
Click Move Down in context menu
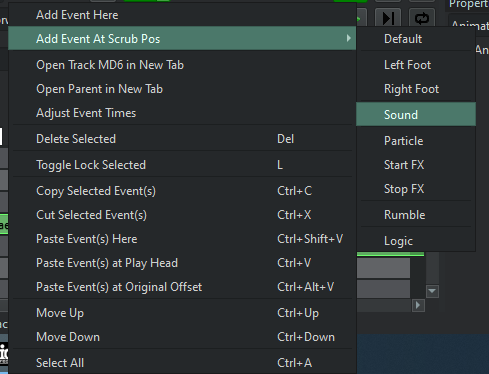(x=182, y=337)
